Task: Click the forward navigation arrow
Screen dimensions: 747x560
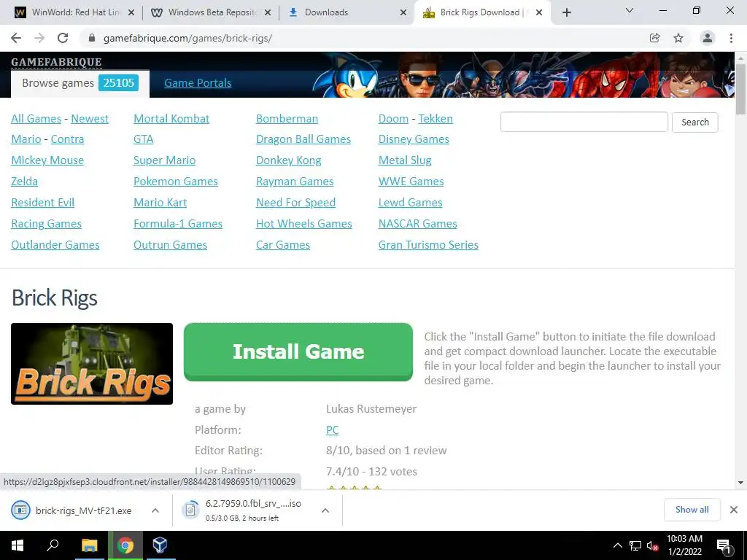Action: 39,38
